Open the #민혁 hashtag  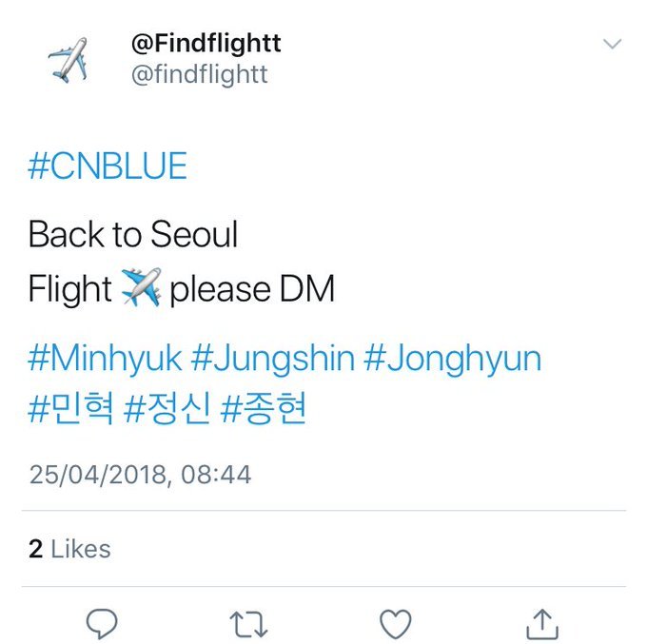70,408
